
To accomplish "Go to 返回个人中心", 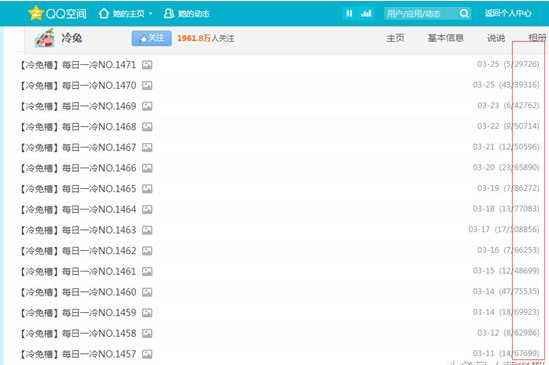I will 508,13.
